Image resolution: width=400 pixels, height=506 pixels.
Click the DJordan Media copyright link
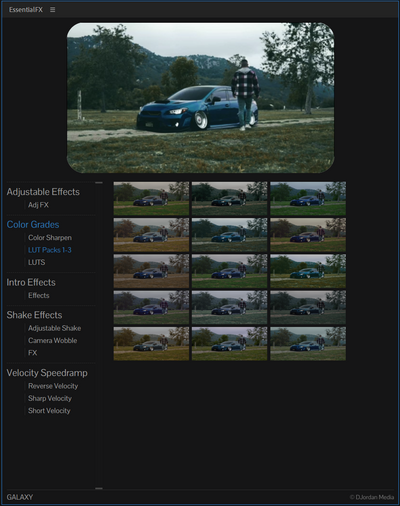372,497
